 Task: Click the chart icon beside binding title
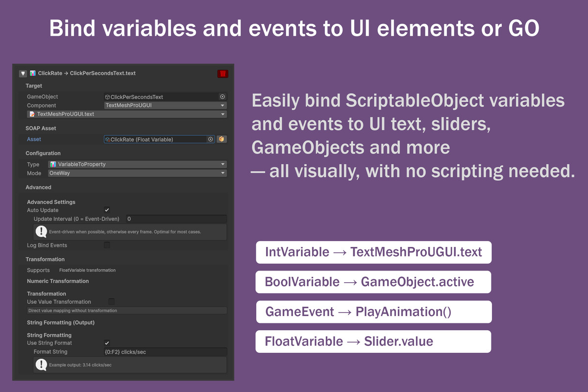tap(32, 73)
